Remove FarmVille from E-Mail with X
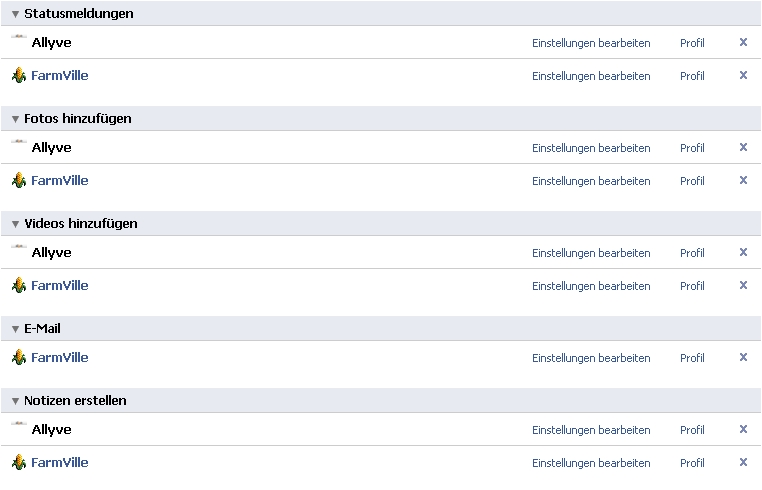The height and width of the screenshot is (490, 762). tap(743, 357)
